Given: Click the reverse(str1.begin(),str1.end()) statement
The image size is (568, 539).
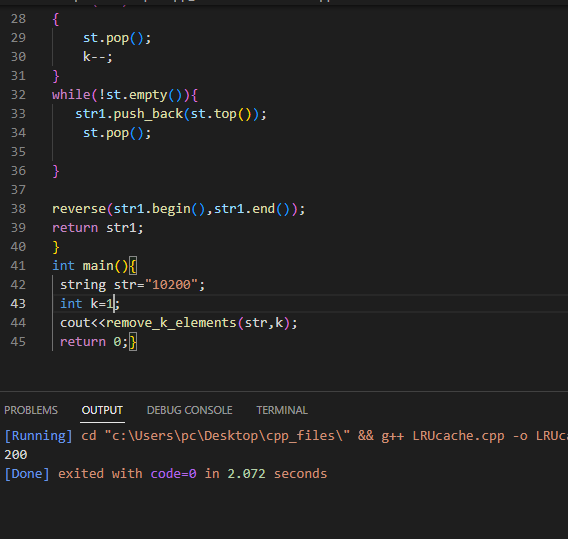Looking at the screenshot, I should [x=179, y=209].
